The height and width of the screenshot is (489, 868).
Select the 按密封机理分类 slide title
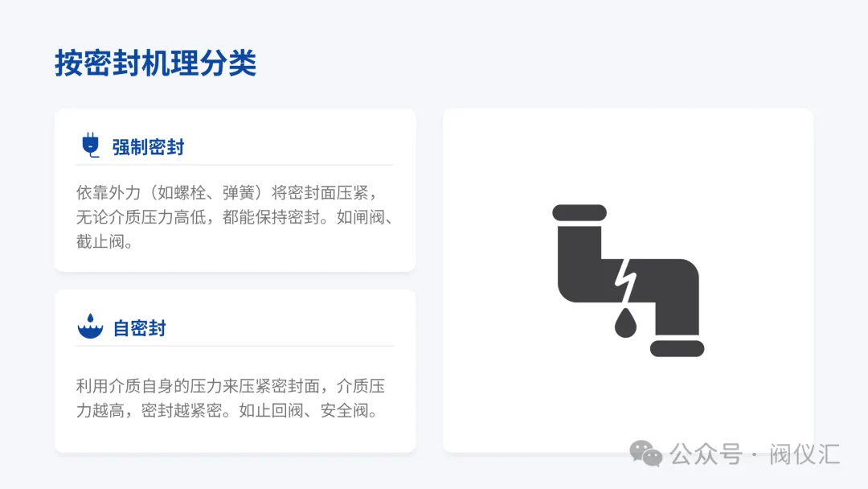[156, 63]
